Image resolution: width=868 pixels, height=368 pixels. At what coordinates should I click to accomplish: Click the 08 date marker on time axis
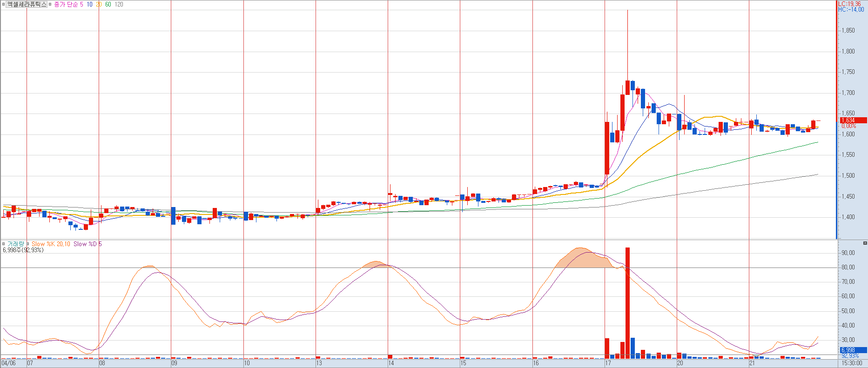coord(102,363)
